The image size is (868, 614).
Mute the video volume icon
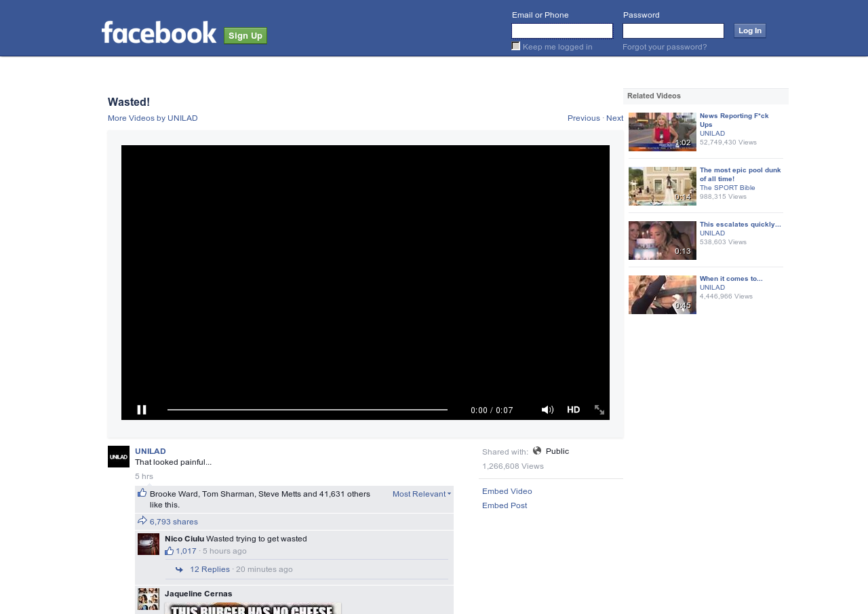click(547, 410)
